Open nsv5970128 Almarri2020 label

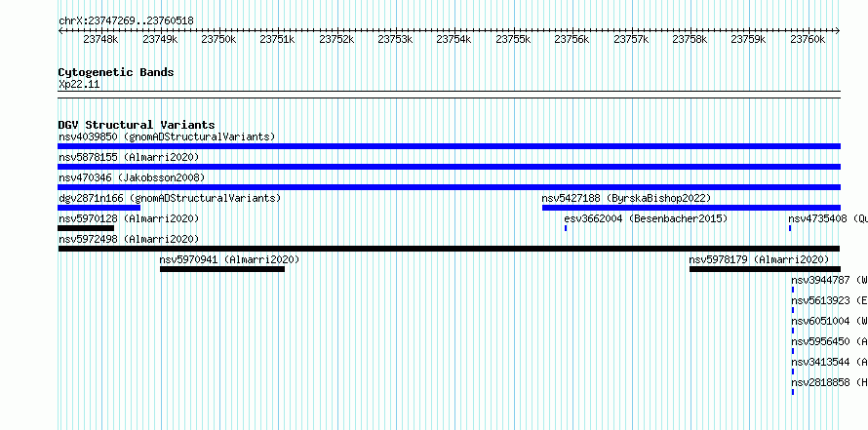coord(129,218)
